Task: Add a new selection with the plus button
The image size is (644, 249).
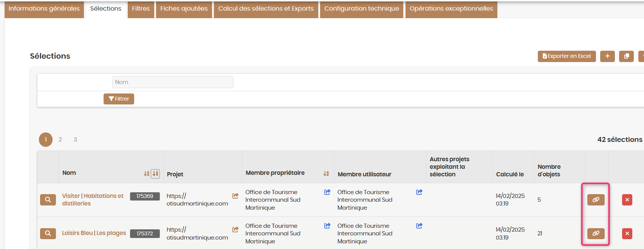Action: tap(607, 56)
